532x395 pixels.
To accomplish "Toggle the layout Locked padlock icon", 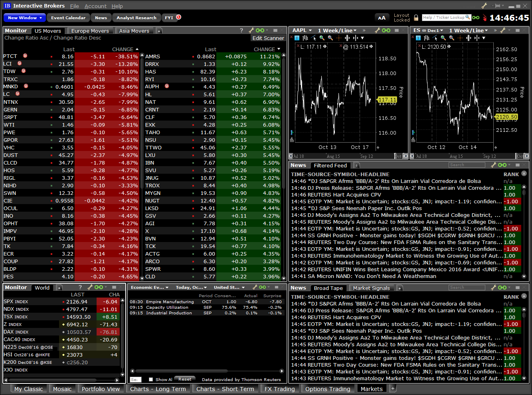I will pos(417,18).
